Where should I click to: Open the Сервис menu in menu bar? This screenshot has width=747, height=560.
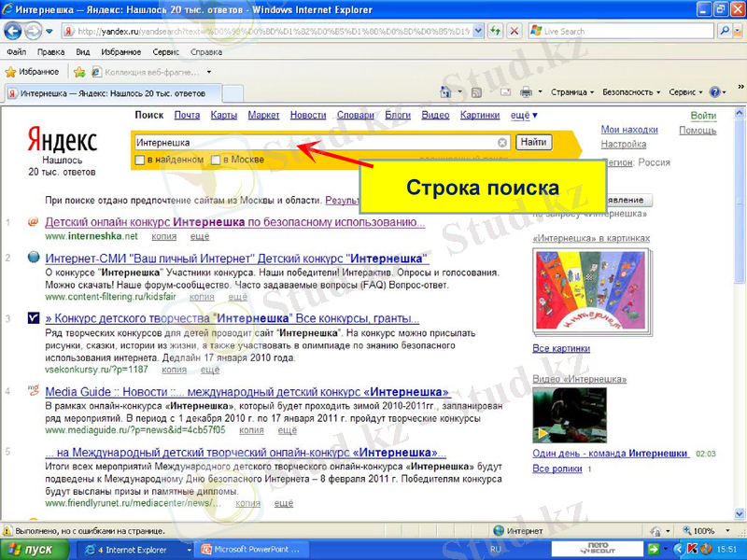pos(165,52)
